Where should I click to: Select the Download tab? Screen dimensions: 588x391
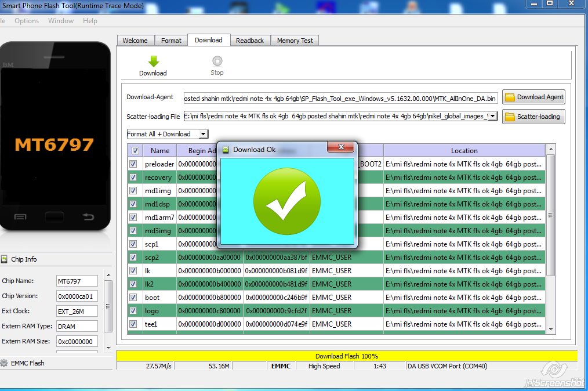pyautogui.click(x=209, y=40)
